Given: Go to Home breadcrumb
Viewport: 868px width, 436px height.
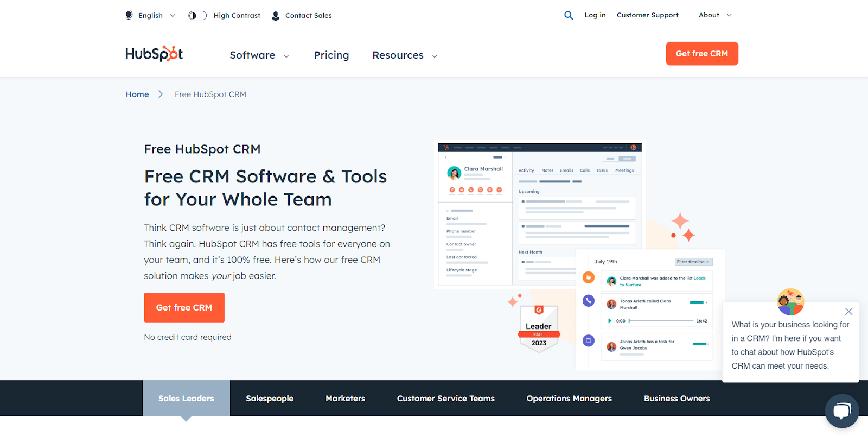Looking at the screenshot, I should (x=137, y=94).
